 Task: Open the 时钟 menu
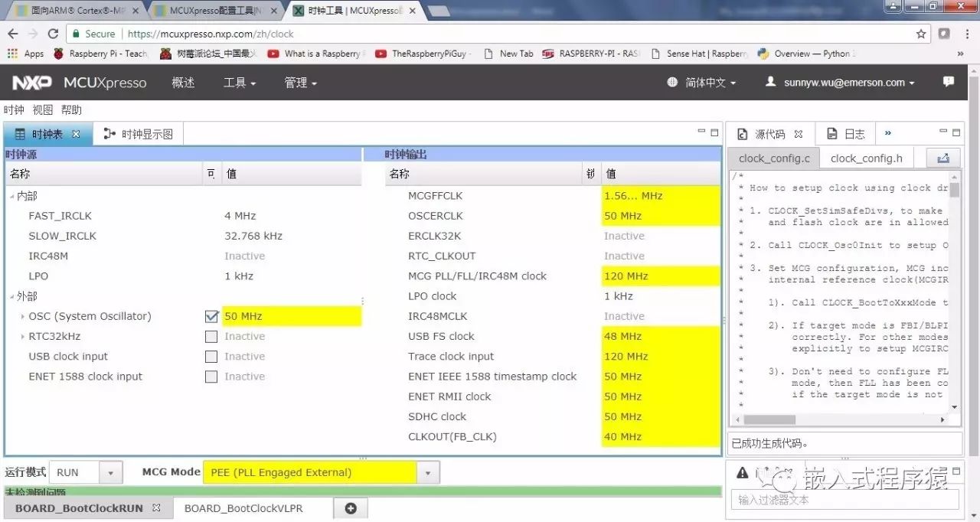coord(15,110)
